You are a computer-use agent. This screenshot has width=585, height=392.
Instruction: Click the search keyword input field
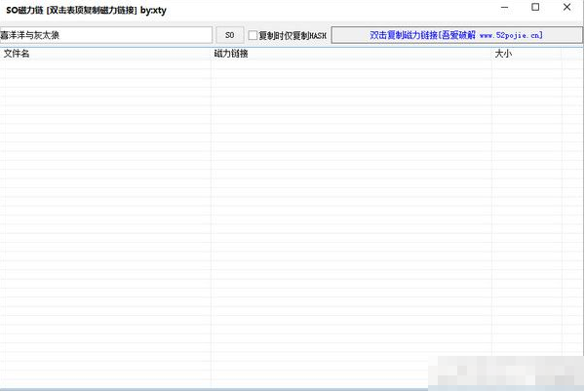pyautogui.click(x=106, y=35)
